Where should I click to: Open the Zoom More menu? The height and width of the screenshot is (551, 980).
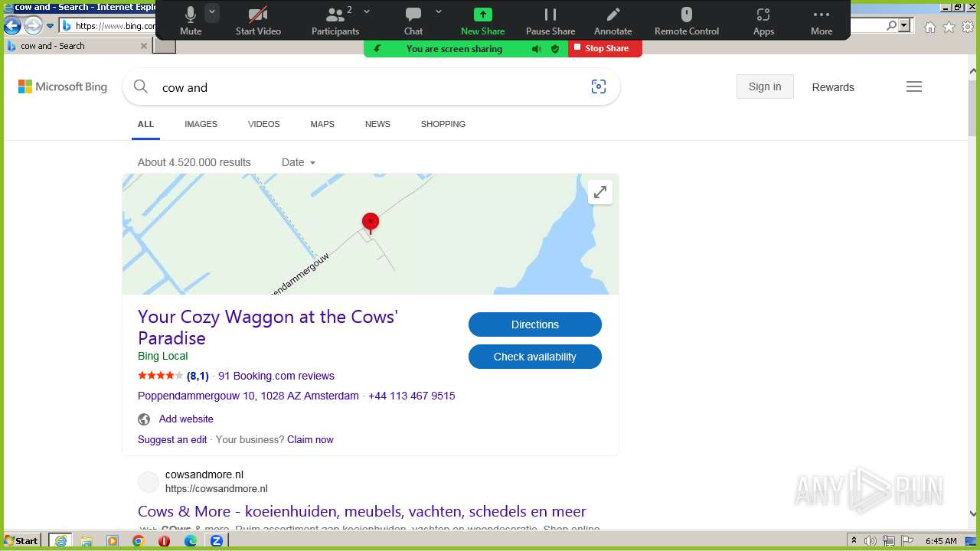tap(822, 21)
